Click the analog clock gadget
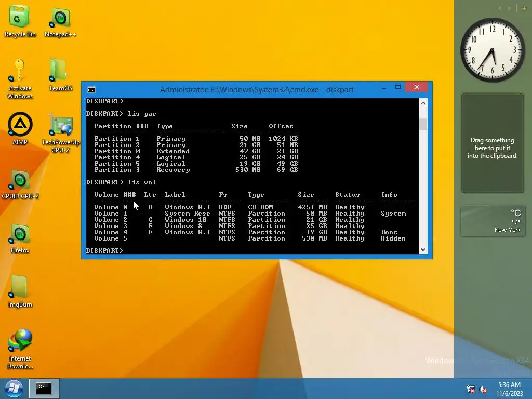The width and height of the screenshot is (532, 399). point(493,50)
